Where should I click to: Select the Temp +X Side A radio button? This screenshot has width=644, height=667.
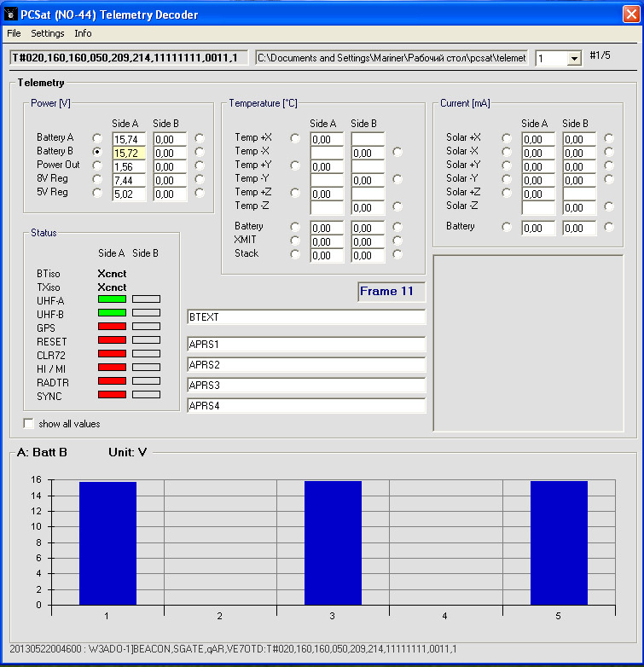pos(295,138)
